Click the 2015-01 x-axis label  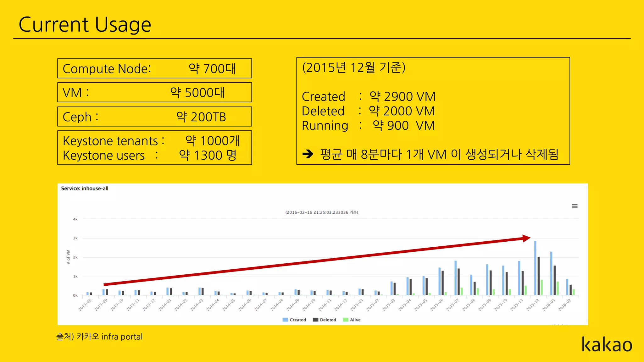pos(357,305)
